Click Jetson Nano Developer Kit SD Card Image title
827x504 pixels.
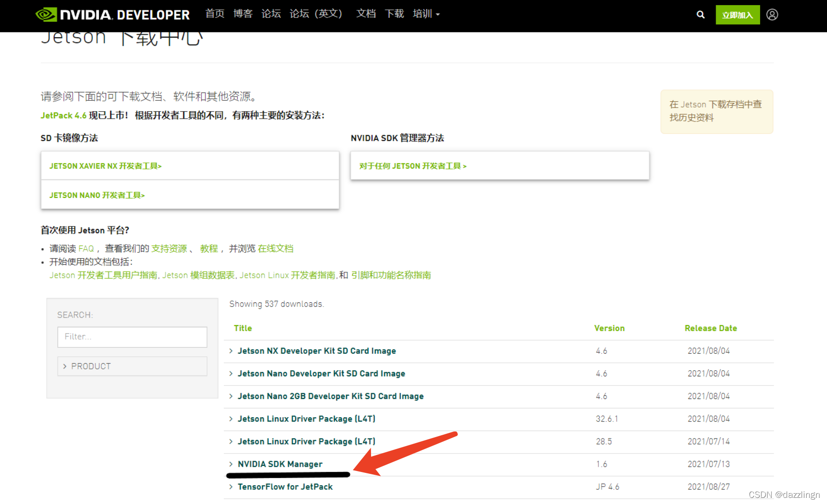[322, 374]
